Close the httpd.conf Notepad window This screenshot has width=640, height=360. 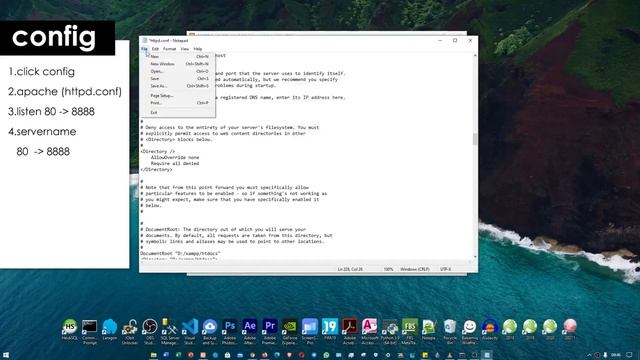click(x=470, y=40)
